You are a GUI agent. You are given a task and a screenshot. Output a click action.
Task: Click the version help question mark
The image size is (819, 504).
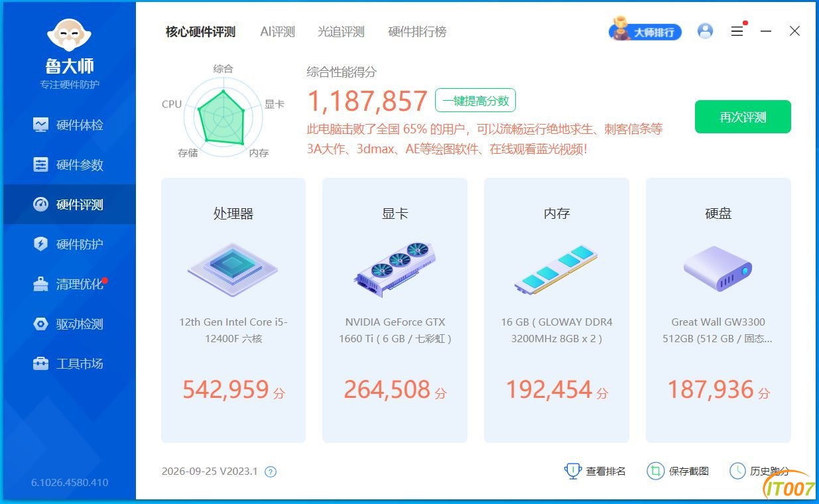pos(271,472)
